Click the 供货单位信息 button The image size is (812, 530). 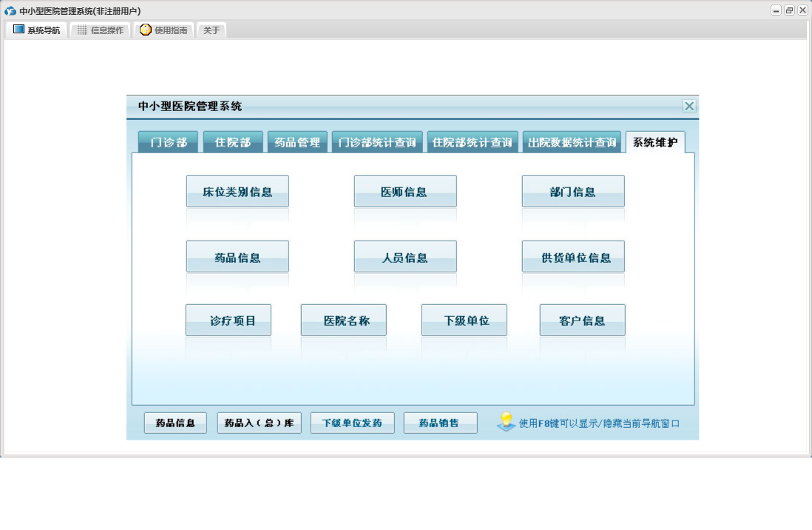pos(572,257)
